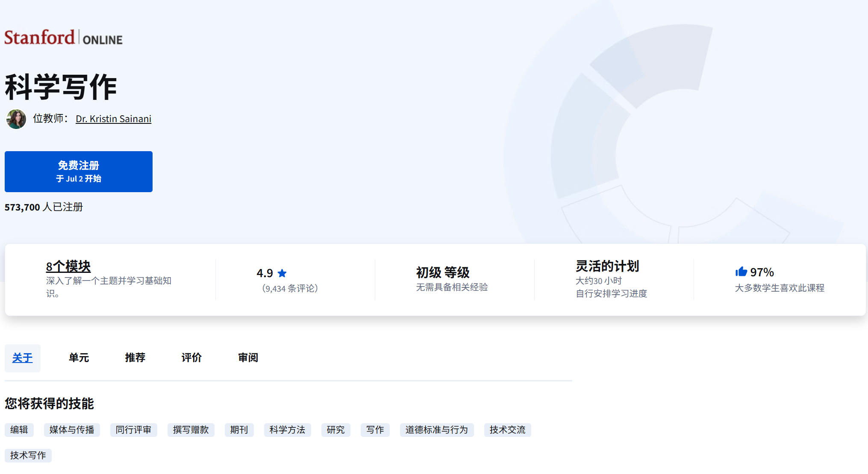
Task: Open the 8个模块 modules link
Action: pyautogui.click(x=68, y=266)
